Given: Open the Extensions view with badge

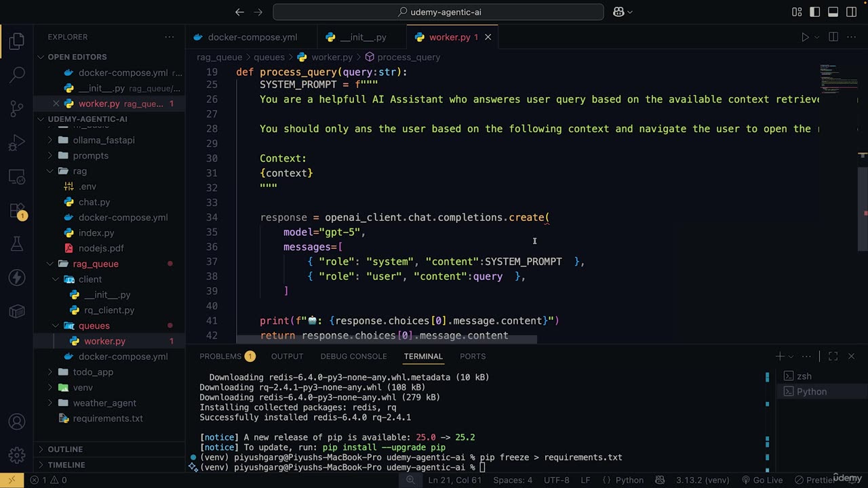Looking at the screenshot, I should tap(17, 211).
